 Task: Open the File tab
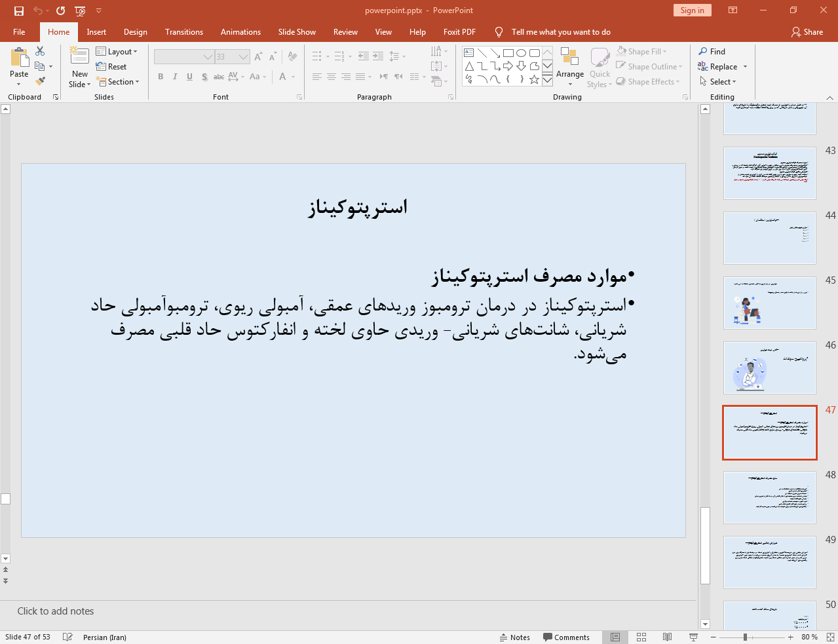19,31
